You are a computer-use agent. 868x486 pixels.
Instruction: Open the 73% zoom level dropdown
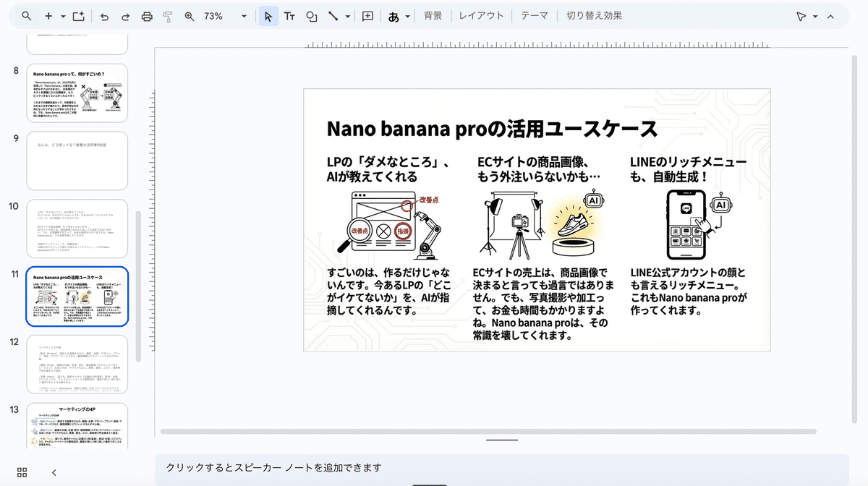pyautogui.click(x=244, y=16)
